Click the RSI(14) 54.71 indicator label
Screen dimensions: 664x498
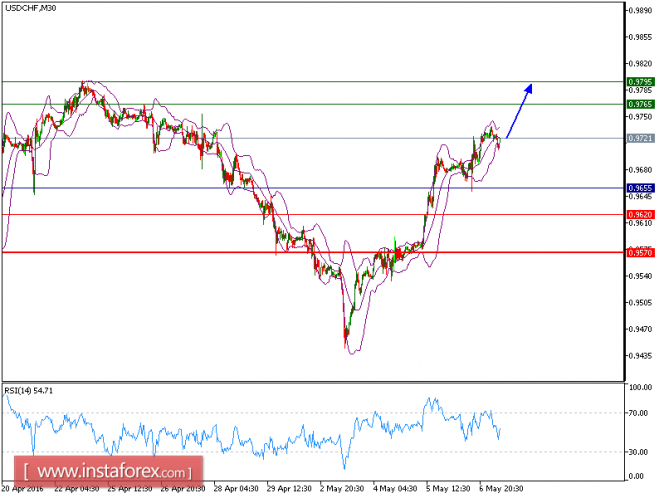(x=29, y=391)
